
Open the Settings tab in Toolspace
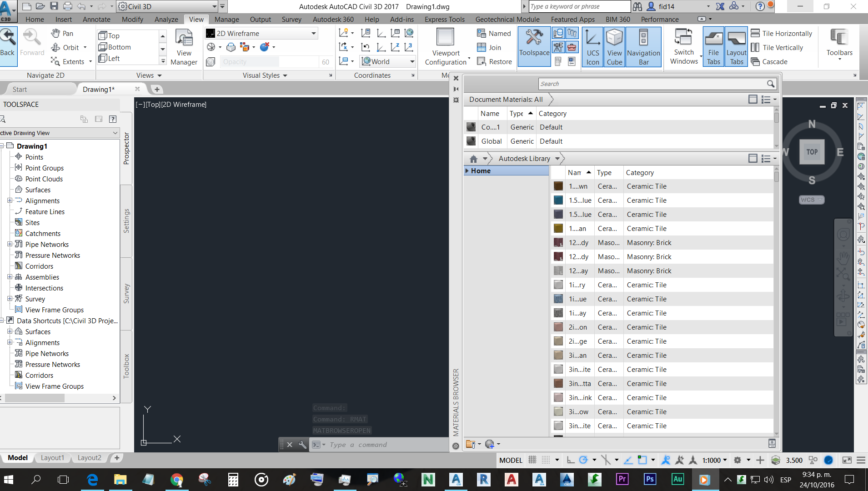click(126, 221)
